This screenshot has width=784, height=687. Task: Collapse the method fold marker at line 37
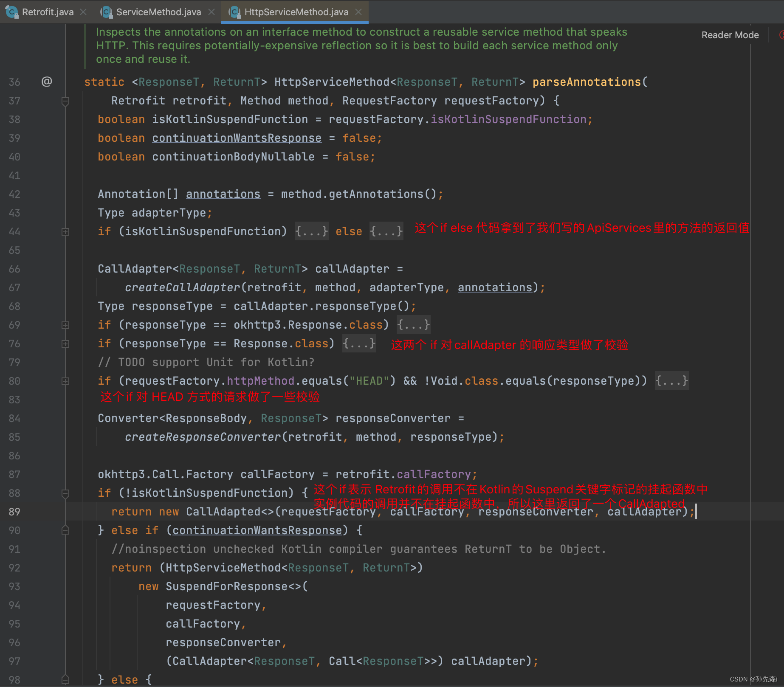point(65,101)
